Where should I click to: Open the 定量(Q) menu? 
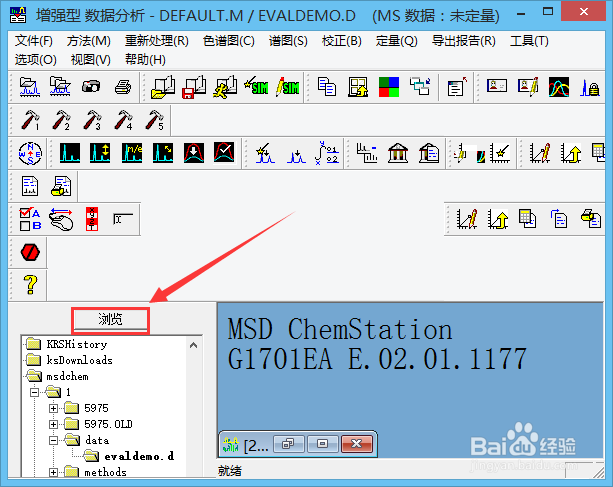pos(396,41)
